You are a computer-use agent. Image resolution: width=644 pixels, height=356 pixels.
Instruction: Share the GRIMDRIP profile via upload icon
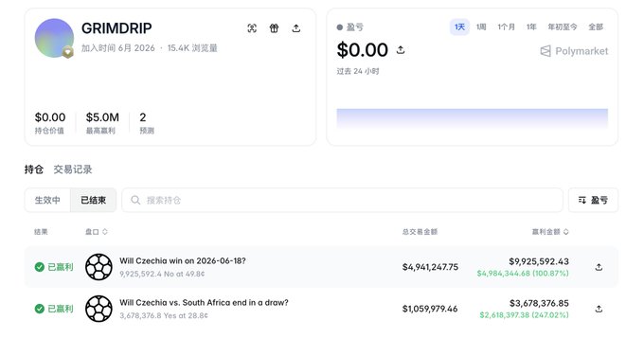pos(296,28)
